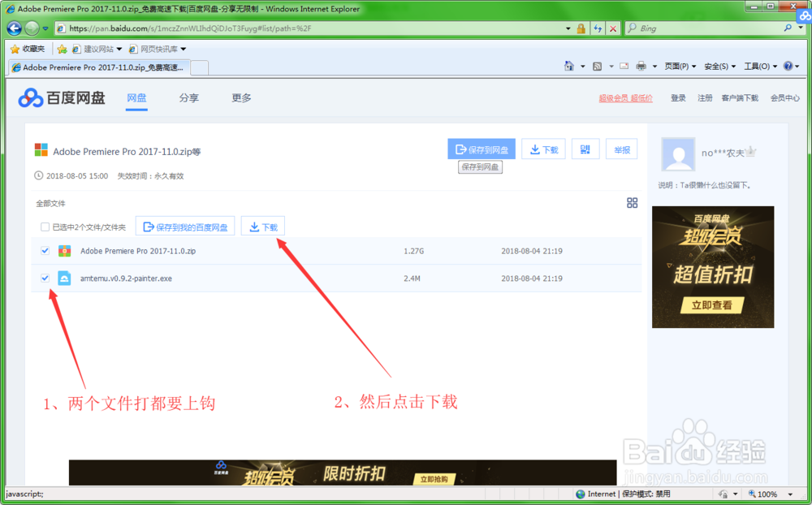
Task: Open the 安全(S) menu
Action: [x=719, y=67]
